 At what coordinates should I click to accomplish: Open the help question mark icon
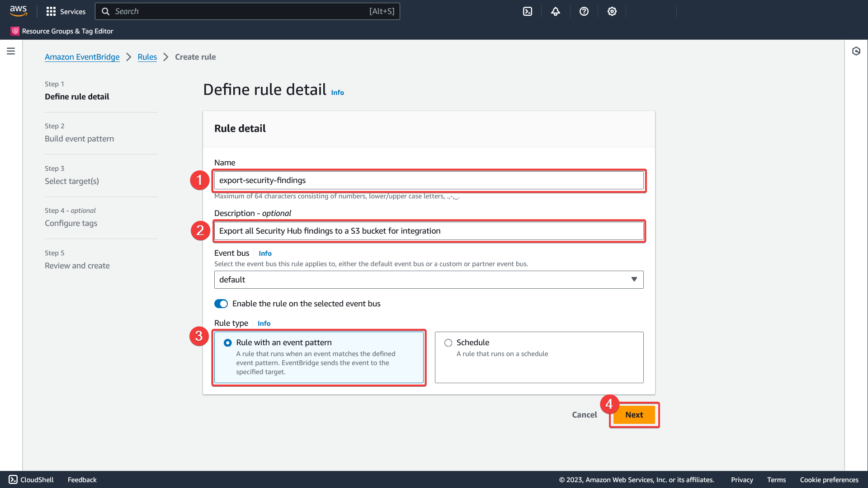(584, 11)
